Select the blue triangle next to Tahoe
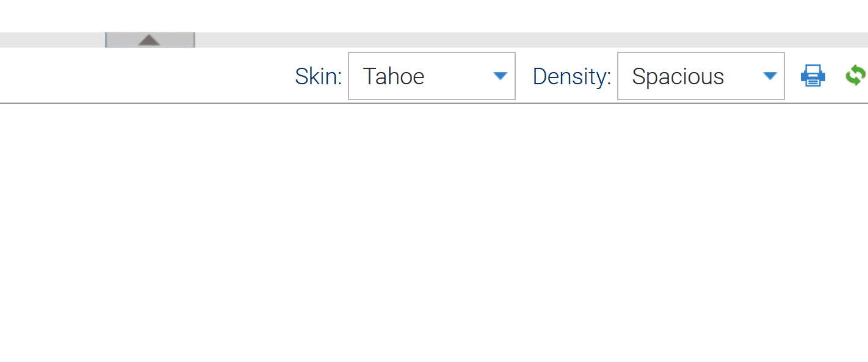The image size is (868, 362). tap(500, 76)
